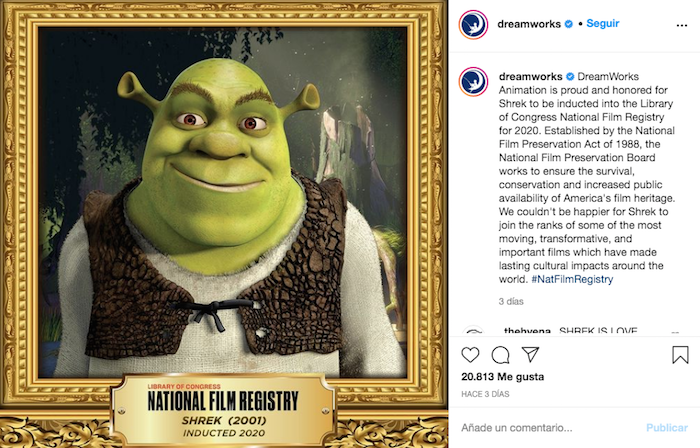Save post with bookmark icon
Screen dimensions: 700x448
pos(680,355)
